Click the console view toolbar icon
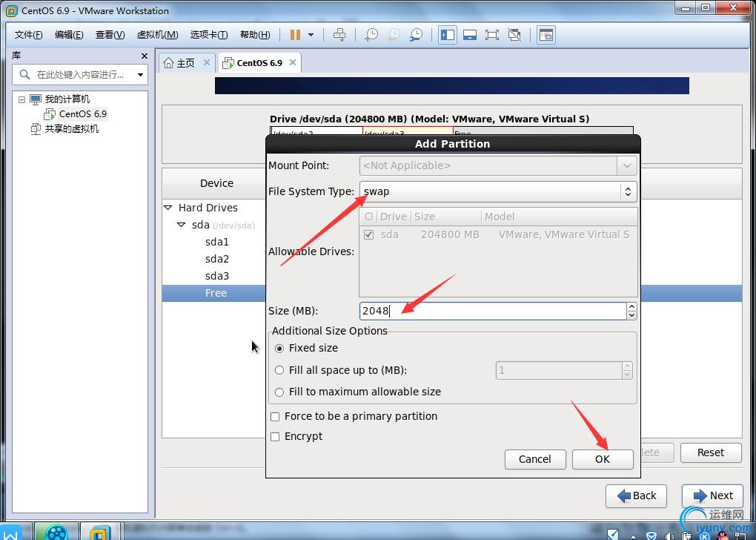The width and height of the screenshot is (756, 540). tap(470, 35)
